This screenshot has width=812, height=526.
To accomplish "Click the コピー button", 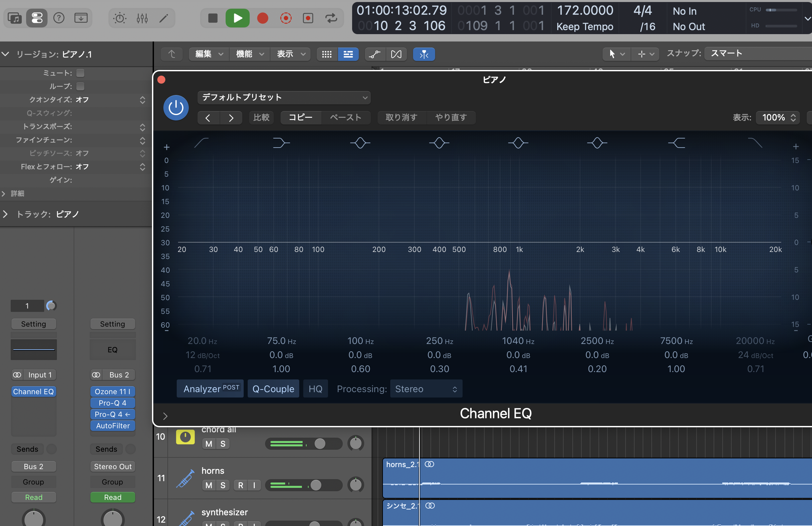I will [x=301, y=117].
